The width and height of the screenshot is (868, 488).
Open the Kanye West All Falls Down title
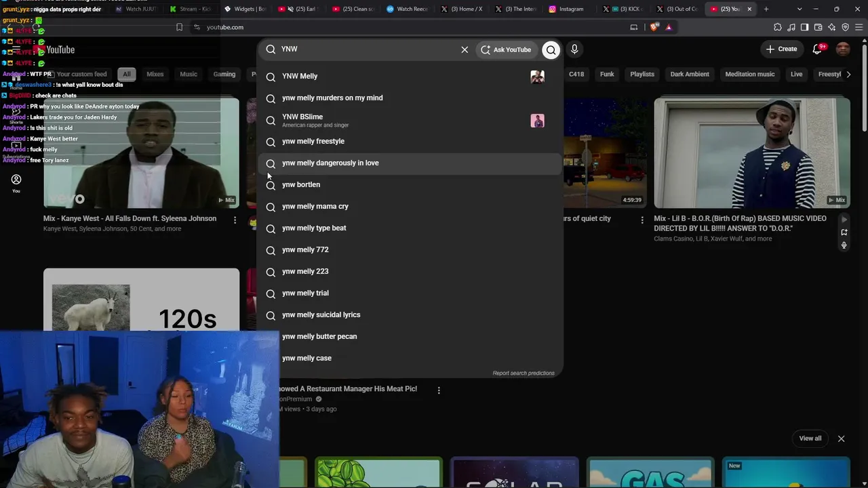pyautogui.click(x=130, y=218)
